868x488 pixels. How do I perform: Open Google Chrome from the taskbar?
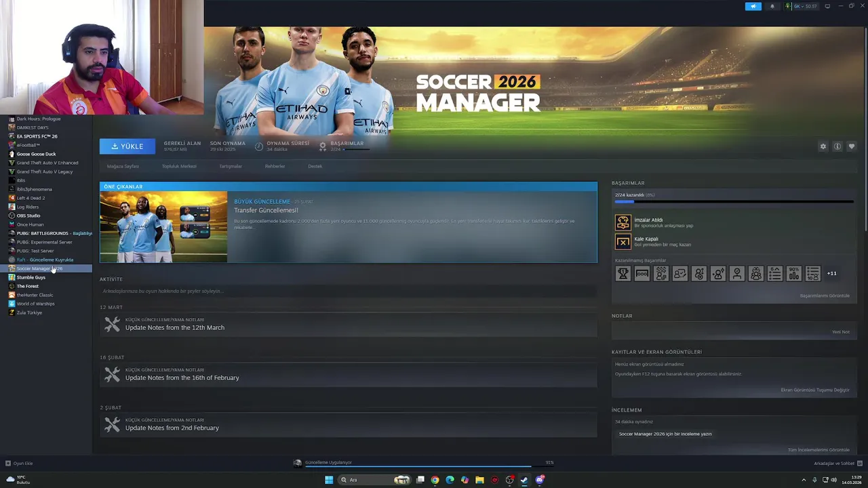(x=435, y=480)
